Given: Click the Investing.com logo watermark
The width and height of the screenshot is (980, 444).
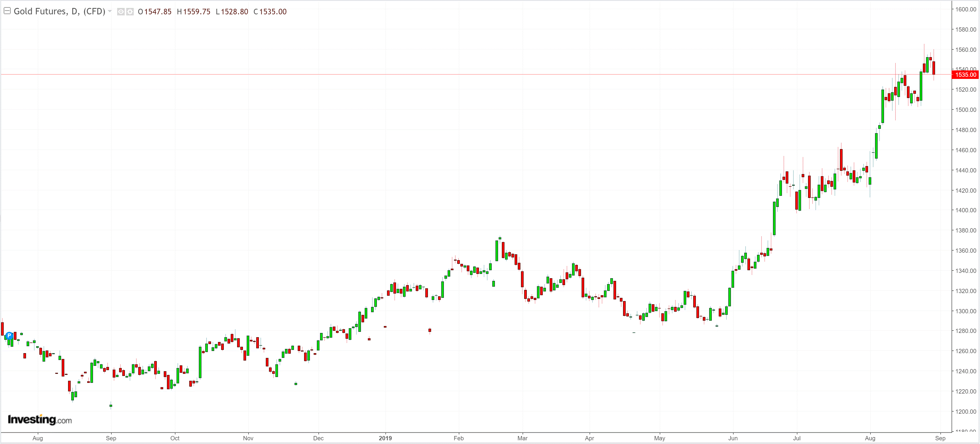Looking at the screenshot, I should coord(40,420).
